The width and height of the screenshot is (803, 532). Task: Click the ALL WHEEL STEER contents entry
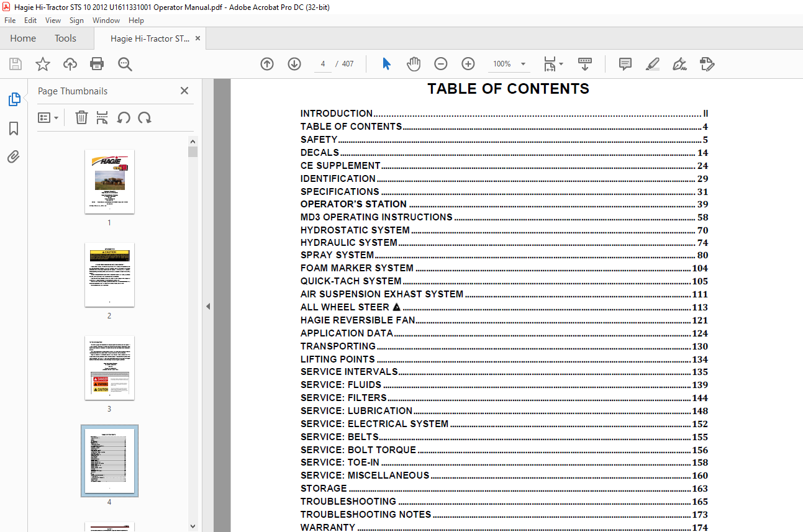tap(504, 307)
